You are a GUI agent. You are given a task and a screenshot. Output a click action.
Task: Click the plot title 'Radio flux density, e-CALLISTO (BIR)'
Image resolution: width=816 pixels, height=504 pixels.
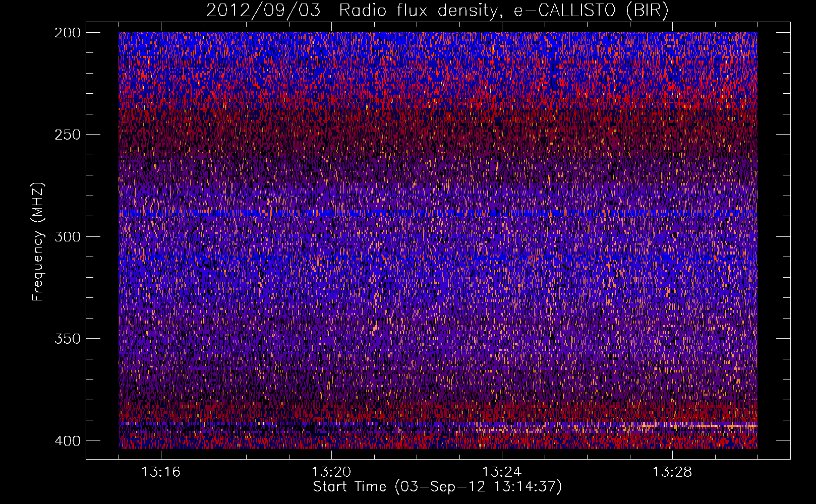pyautogui.click(x=503, y=11)
